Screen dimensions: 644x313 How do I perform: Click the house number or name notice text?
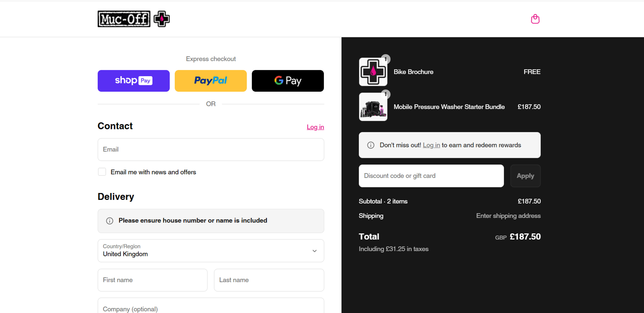(x=193, y=221)
